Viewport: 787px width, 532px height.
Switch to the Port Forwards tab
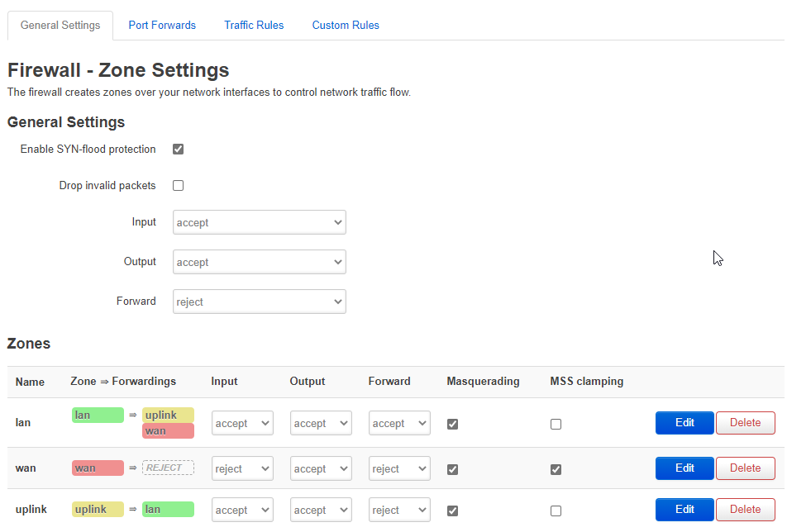coord(162,25)
